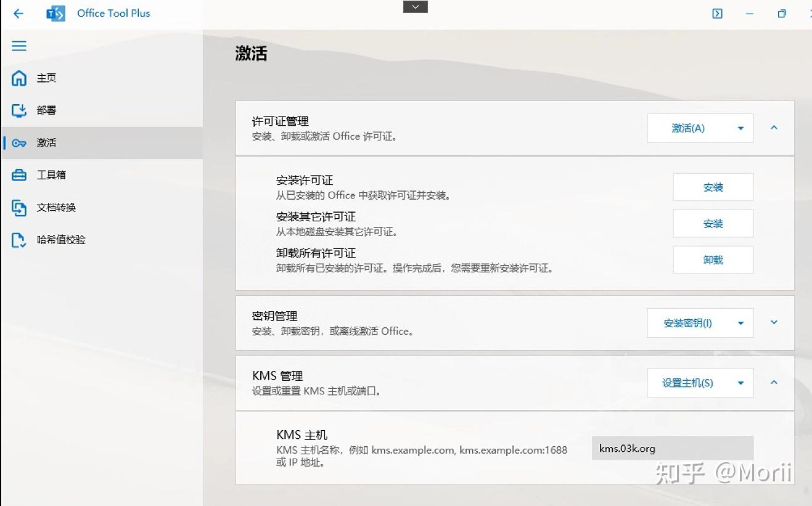Screen dimensions: 812x506
Task: Click the back arrow at top left
Action: click(x=17, y=14)
